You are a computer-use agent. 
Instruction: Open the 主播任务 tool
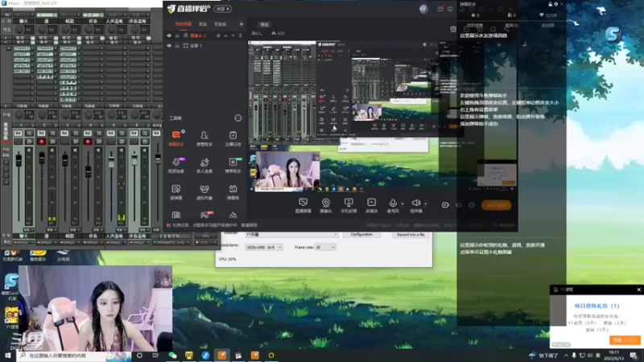click(x=233, y=138)
